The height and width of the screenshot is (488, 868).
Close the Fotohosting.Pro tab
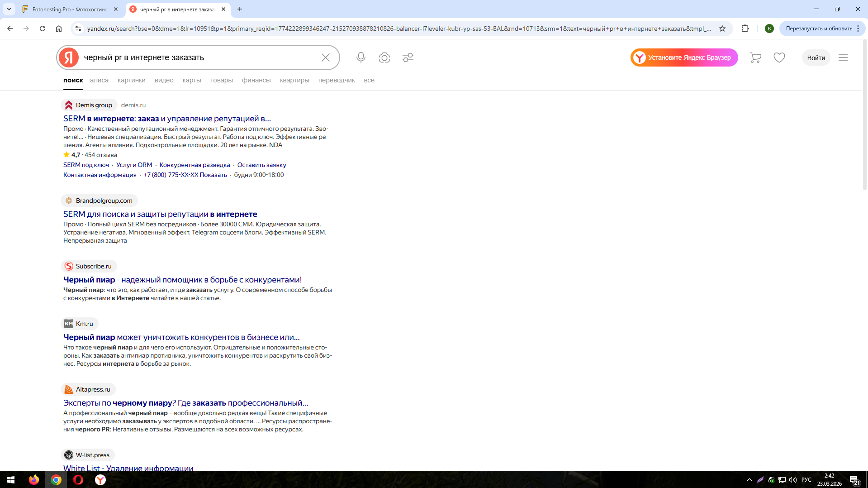click(116, 9)
